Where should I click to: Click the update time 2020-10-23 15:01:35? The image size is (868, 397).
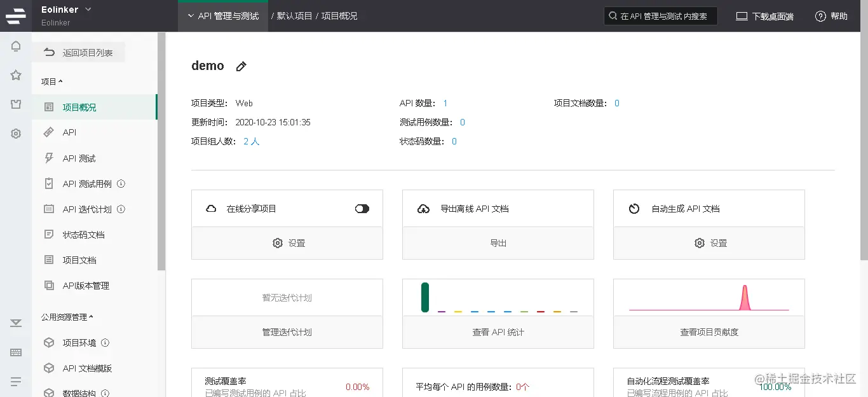[273, 122]
